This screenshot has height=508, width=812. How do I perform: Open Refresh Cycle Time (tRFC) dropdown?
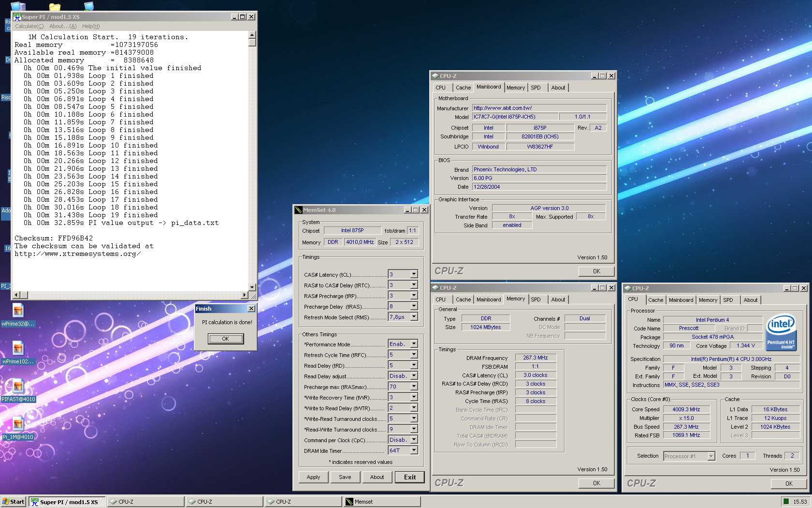pyautogui.click(x=414, y=355)
